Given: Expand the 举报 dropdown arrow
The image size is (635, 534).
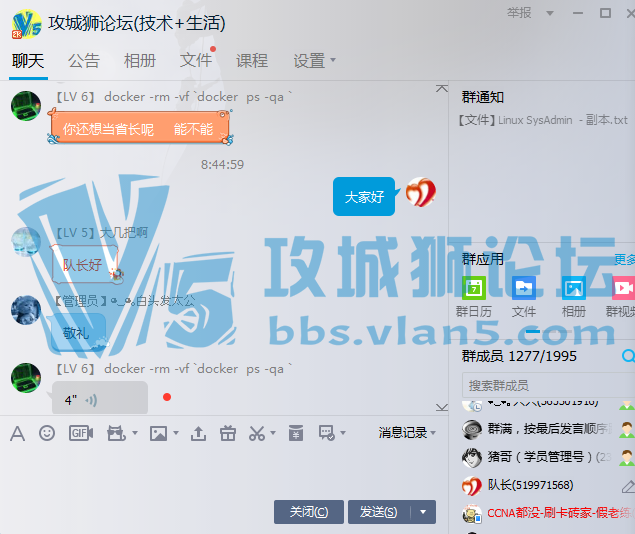Looking at the screenshot, I should (550, 13).
